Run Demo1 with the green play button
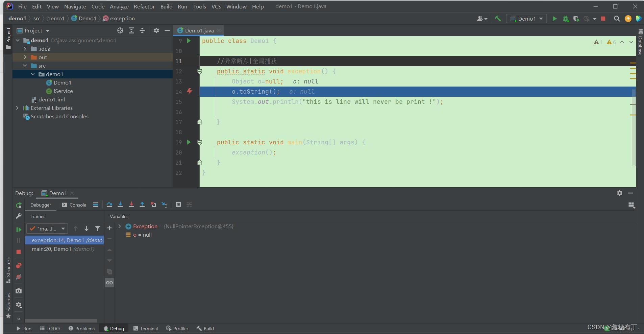This screenshot has height=334, width=644. [x=554, y=19]
